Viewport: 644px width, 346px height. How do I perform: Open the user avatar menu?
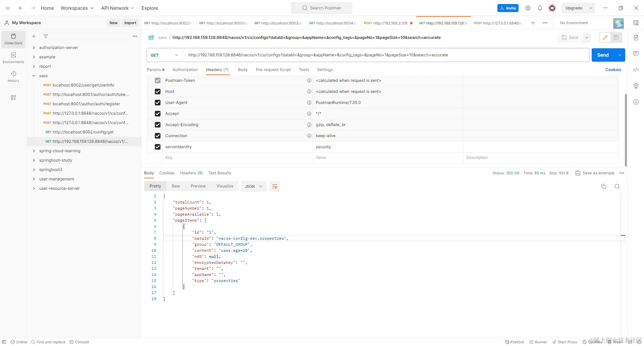click(552, 8)
